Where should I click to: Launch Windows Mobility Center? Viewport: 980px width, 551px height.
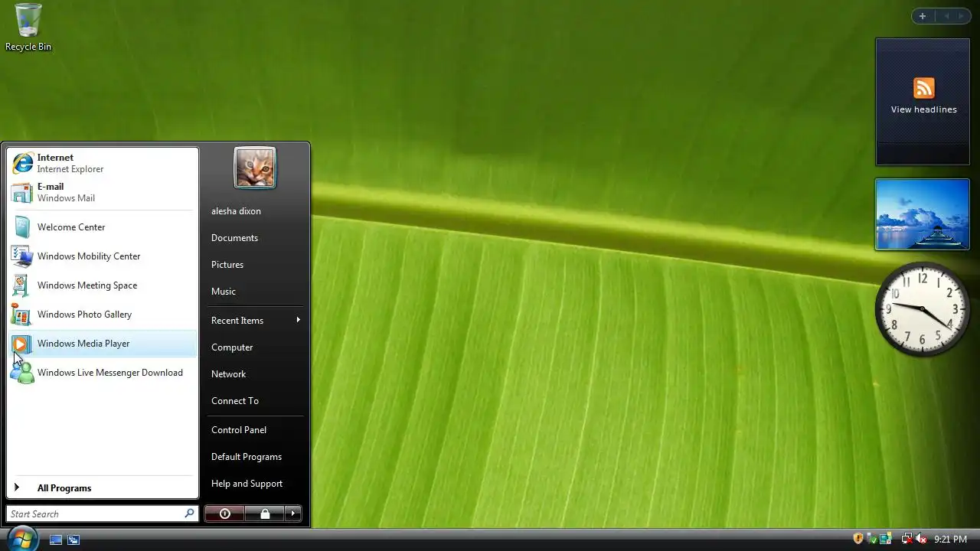(103, 256)
